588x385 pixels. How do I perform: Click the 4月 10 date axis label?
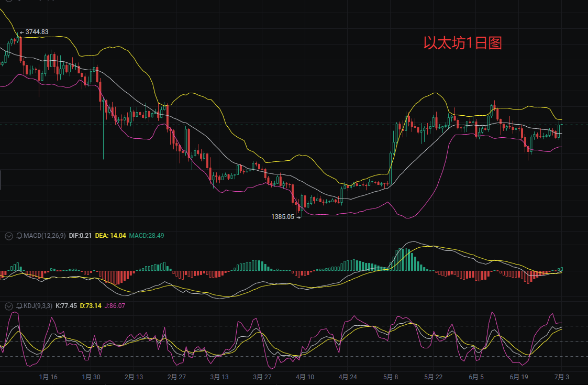coord(305,377)
